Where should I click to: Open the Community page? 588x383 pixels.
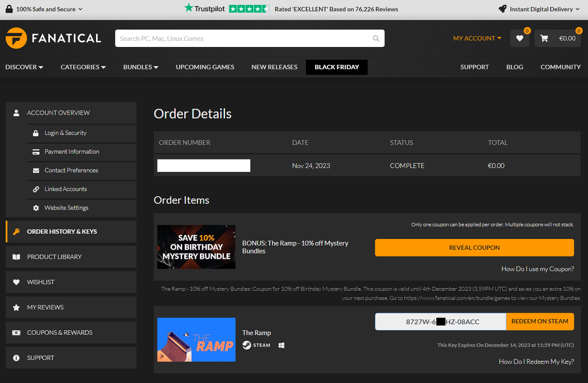[x=560, y=67]
